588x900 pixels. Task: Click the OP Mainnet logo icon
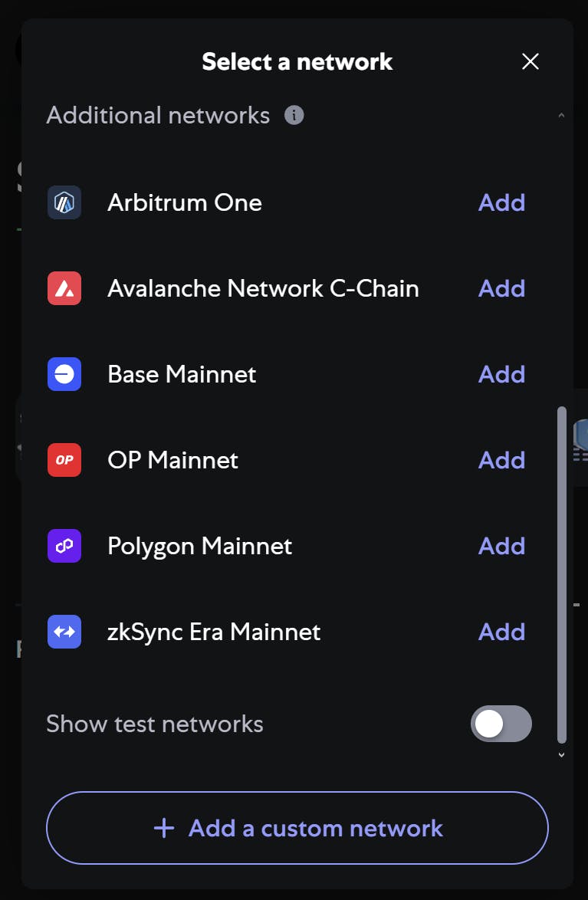click(64, 460)
